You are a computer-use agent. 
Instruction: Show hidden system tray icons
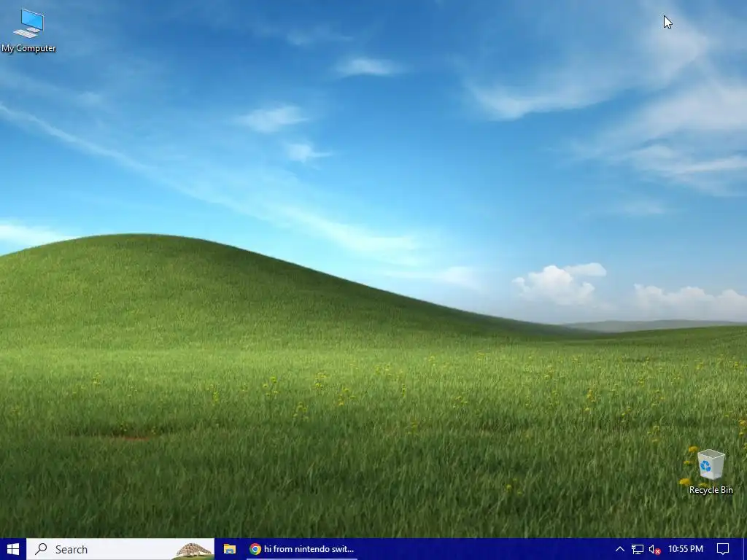point(620,549)
